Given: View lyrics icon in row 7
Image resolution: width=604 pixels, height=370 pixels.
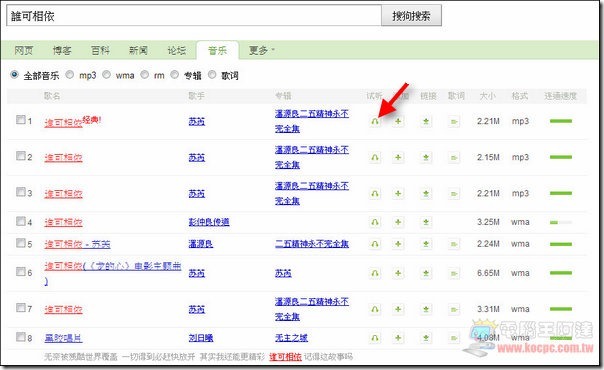Looking at the screenshot, I should pos(454,309).
